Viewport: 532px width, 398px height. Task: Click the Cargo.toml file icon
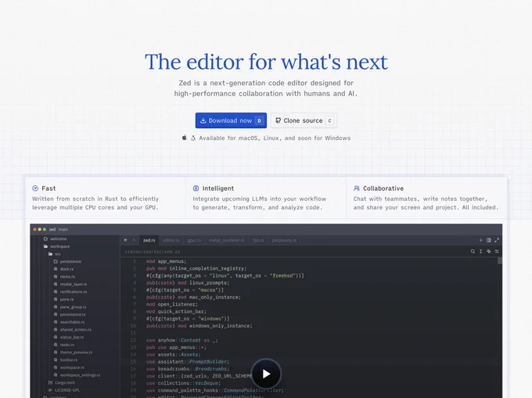click(51, 382)
